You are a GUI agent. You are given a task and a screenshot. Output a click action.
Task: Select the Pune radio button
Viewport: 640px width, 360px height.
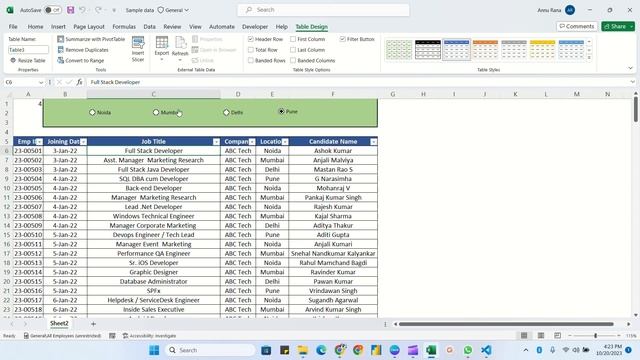(x=281, y=111)
